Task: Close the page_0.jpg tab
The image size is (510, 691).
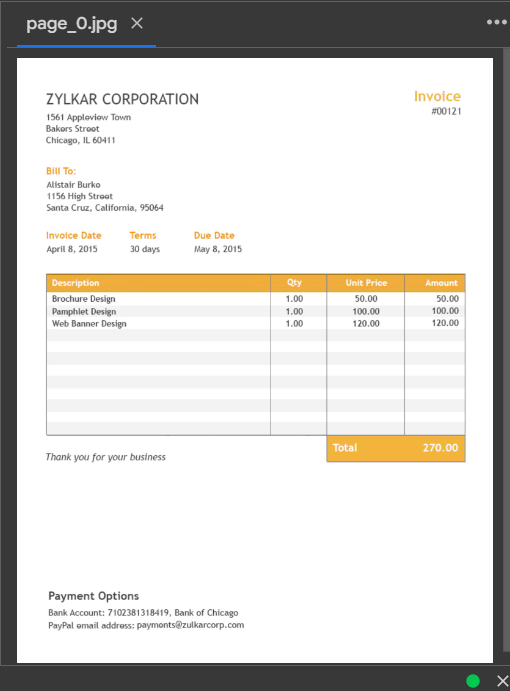Action: (x=137, y=23)
